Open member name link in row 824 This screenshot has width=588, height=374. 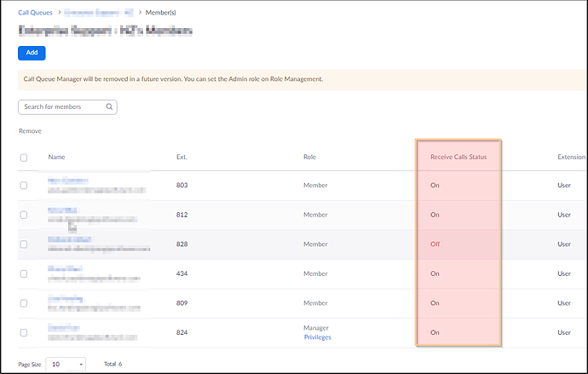click(x=64, y=328)
